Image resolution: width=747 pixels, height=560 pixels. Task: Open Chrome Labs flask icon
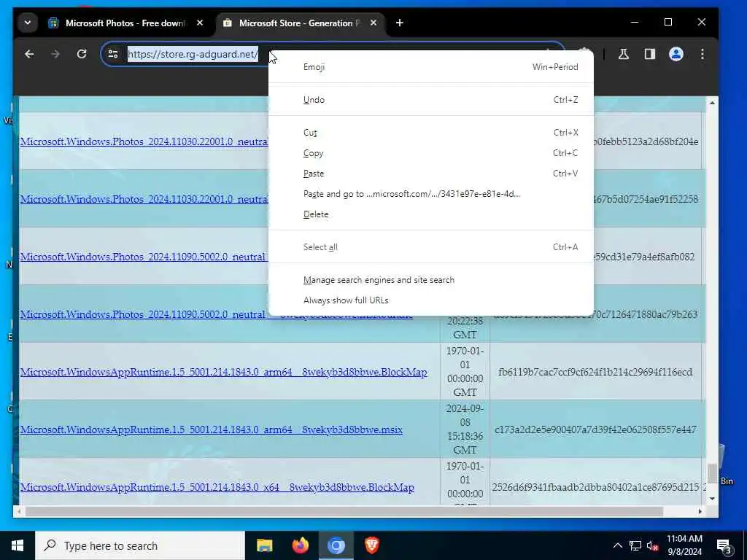coord(623,54)
